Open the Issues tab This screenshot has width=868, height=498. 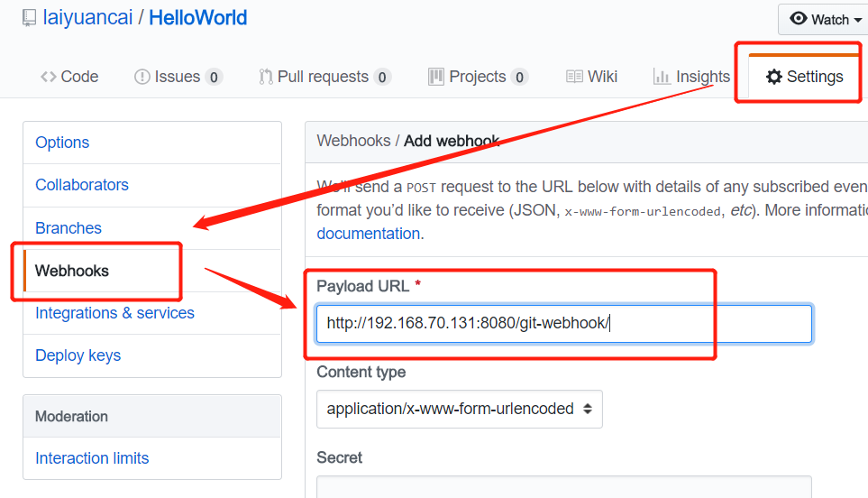[x=178, y=78]
